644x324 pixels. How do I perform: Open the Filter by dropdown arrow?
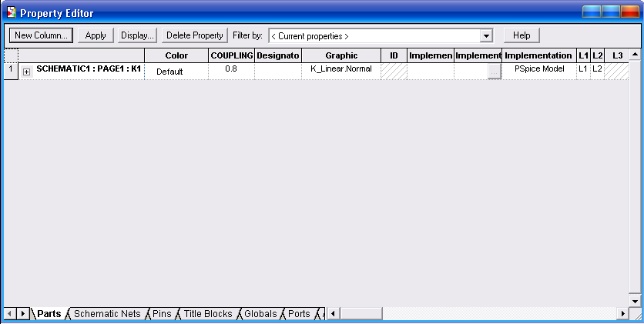pyautogui.click(x=486, y=35)
